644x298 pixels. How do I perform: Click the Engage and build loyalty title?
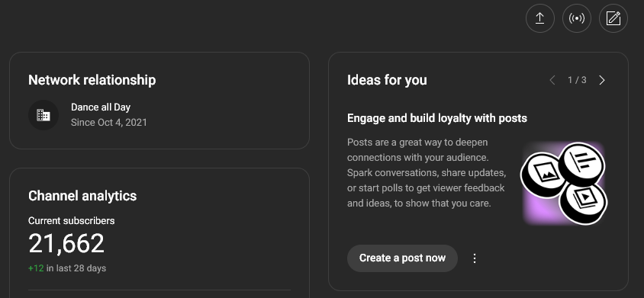click(x=437, y=118)
